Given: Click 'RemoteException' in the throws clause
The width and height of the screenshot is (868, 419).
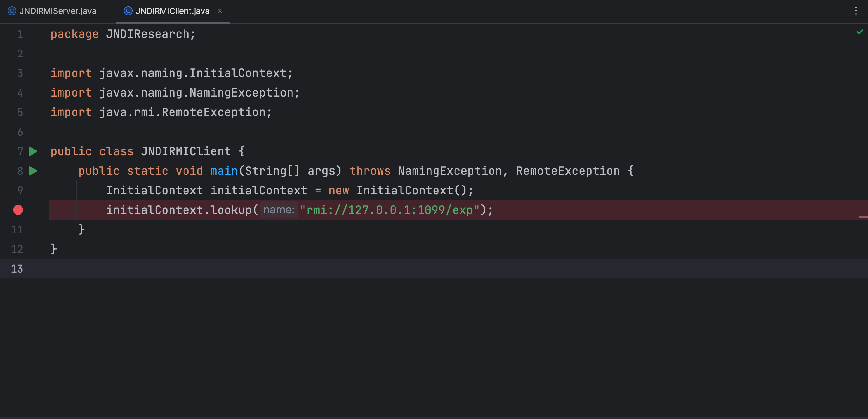Looking at the screenshot, I should coord(568,171).
